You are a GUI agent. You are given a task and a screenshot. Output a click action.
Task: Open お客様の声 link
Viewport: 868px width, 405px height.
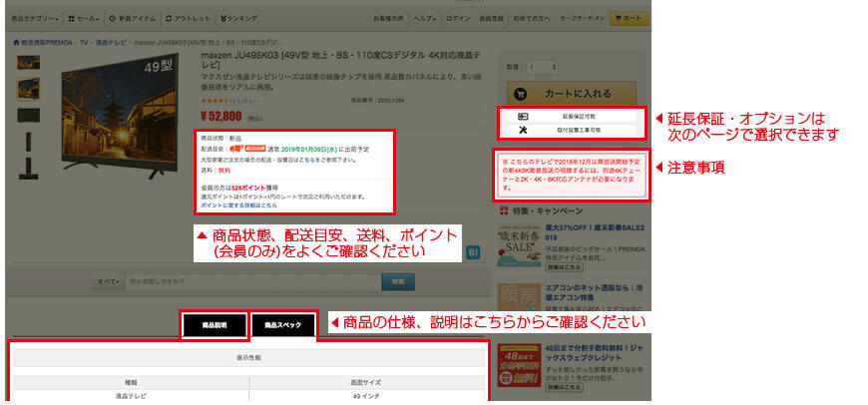tap(386, 18)
